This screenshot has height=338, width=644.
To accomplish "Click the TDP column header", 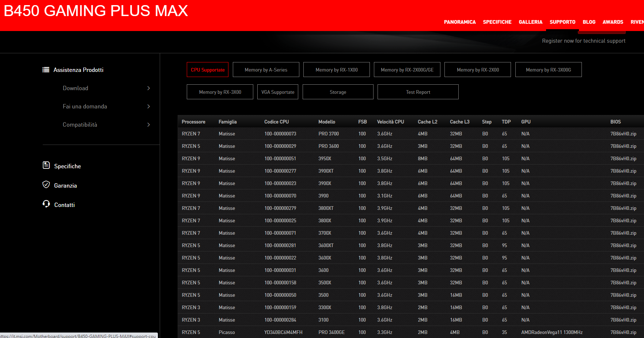I will coord(506,122).
